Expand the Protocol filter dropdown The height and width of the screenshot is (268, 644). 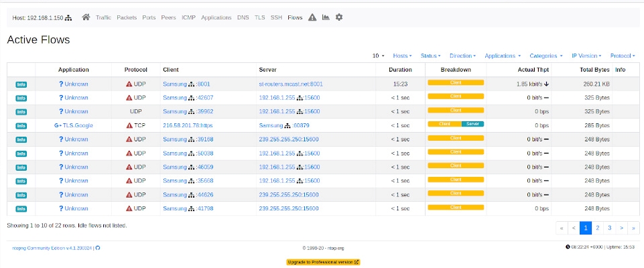[x=623, y=56]
